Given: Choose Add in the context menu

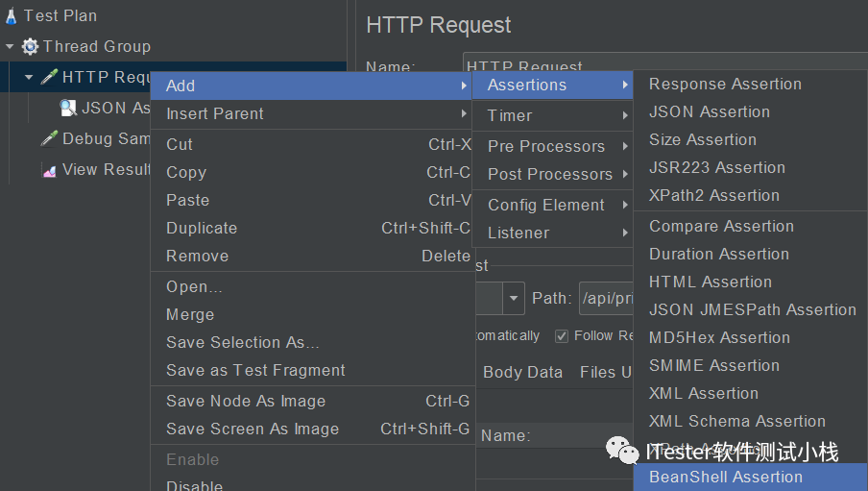Looking at the screenshot, I should pos(311,86).
